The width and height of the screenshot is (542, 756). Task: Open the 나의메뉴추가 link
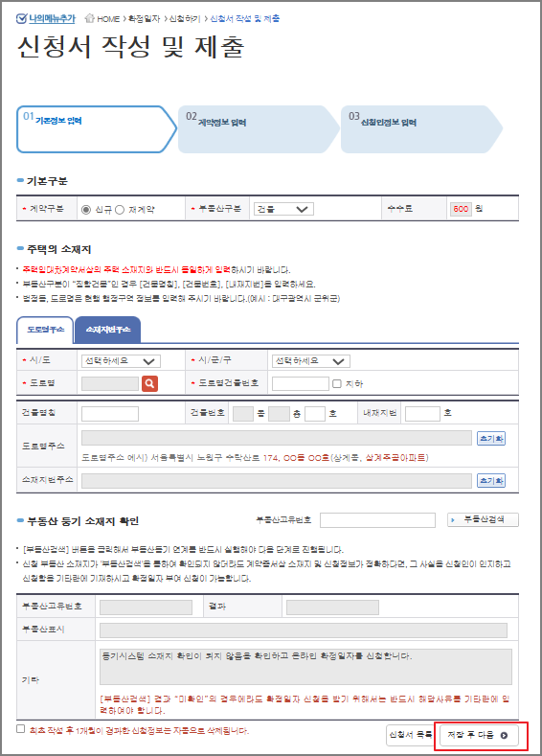[x=52, y=19]
